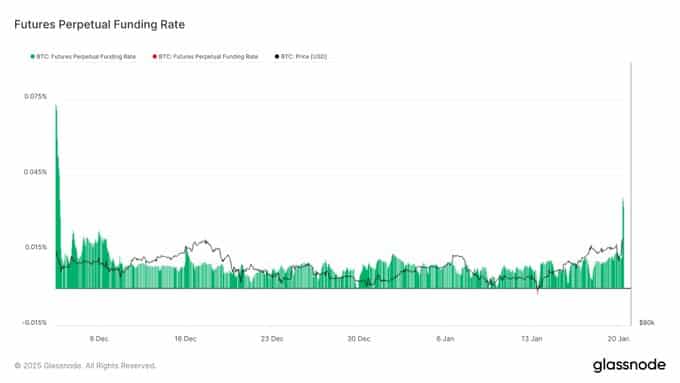Click the glassnode logo
Image resolution: width=680 pixels, height=383 pixels.
(x=629, y=365)
